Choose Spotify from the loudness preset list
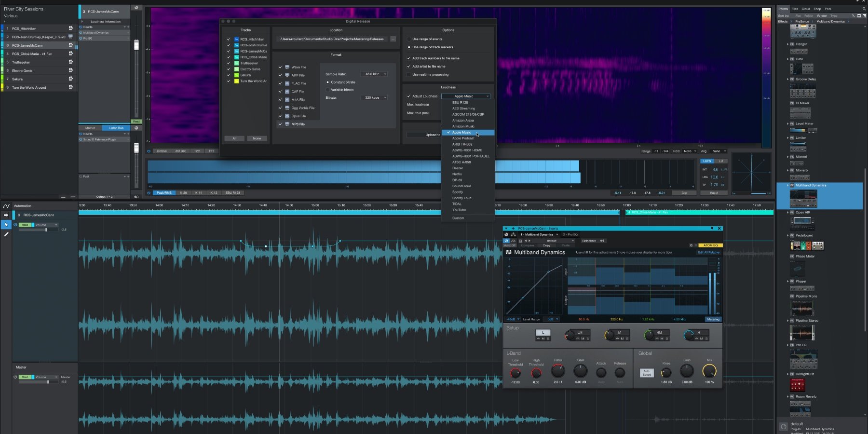Viewport: 868px width, 434px height. click(457, 191)
